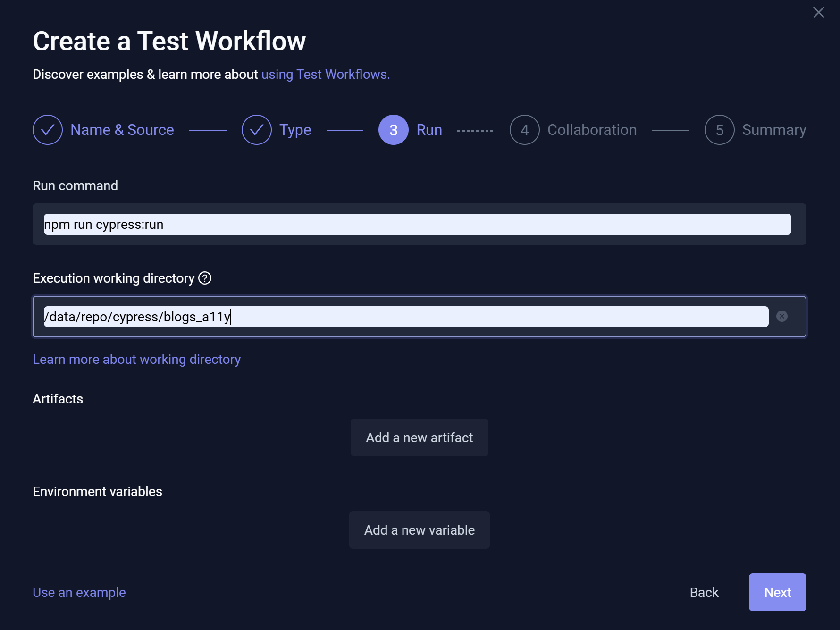This screenshot has height=630, width=840.
Task: Close the Create a Test Workflow dialog
Action: [819, 13]
